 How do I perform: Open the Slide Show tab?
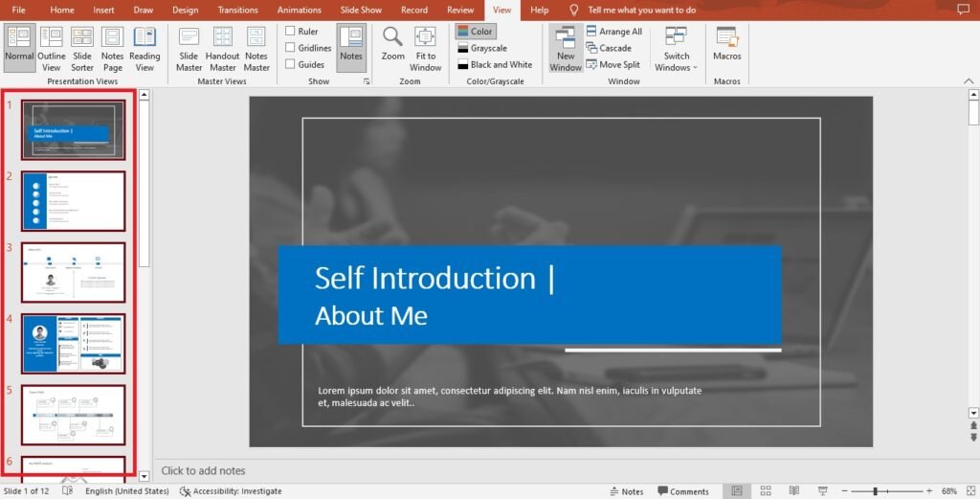pyautogui.click(x=361, y=10)
